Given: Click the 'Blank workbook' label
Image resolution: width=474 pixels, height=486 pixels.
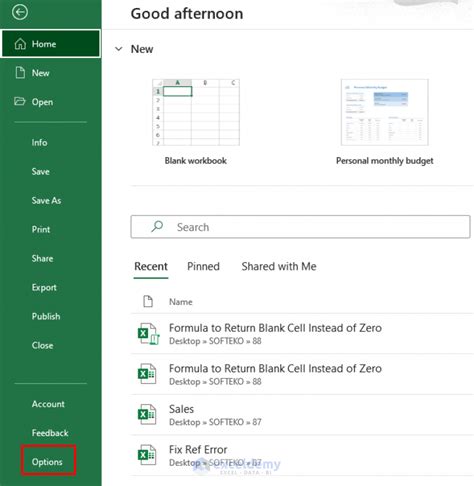Looking at the screenshot, I should [196, 161].
